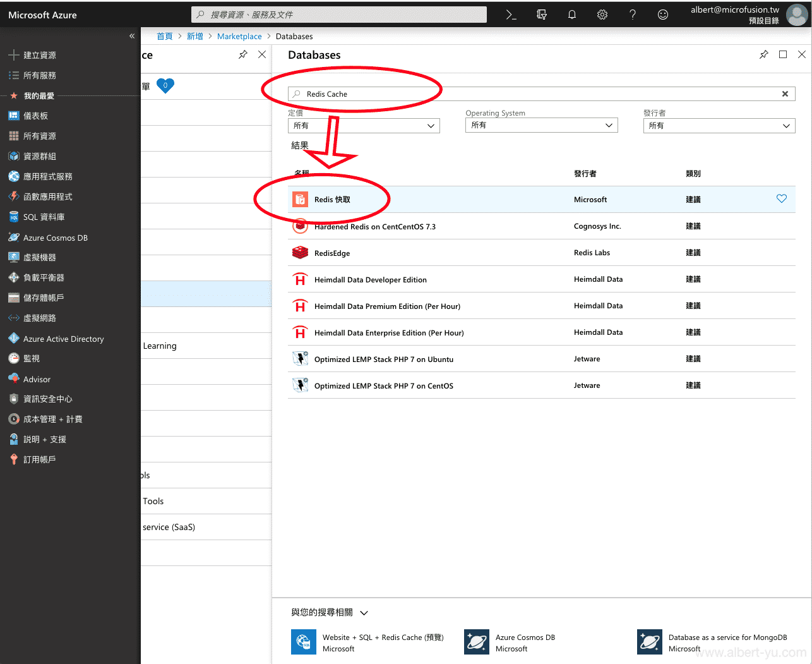Screen dimensions: 812x664
Task: Expand the 定價 pricing dropdown
Action: 364,125
